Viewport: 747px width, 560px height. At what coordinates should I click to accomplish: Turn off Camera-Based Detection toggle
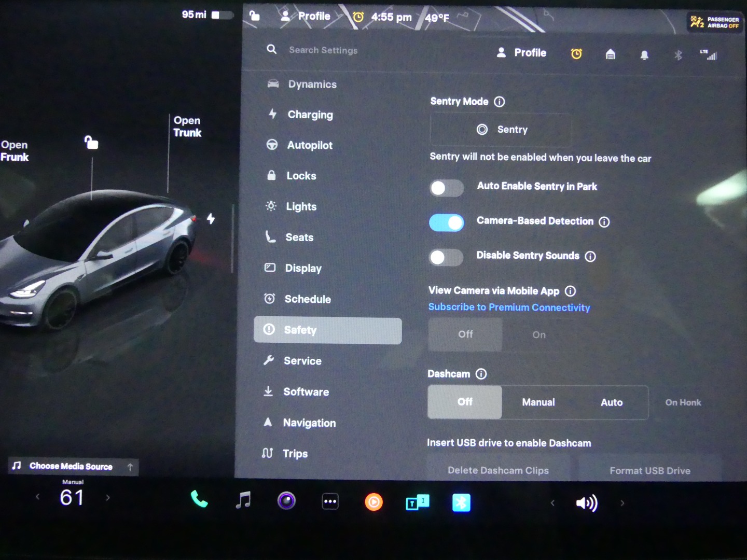tap(446, 222)
